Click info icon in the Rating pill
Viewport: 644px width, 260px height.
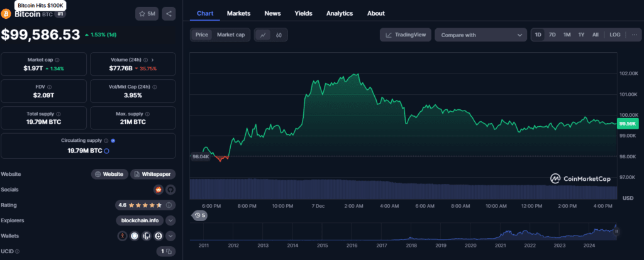169,205
